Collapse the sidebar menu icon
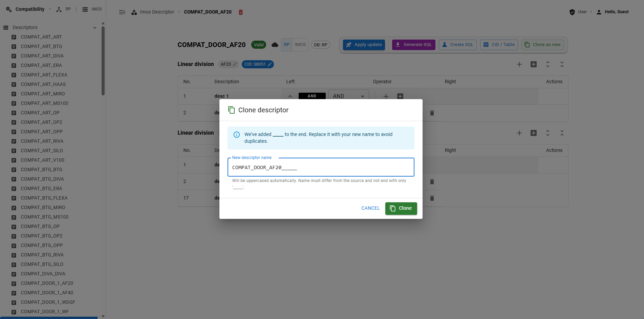This screenshot has width=644, height=319. click(122, 12)
